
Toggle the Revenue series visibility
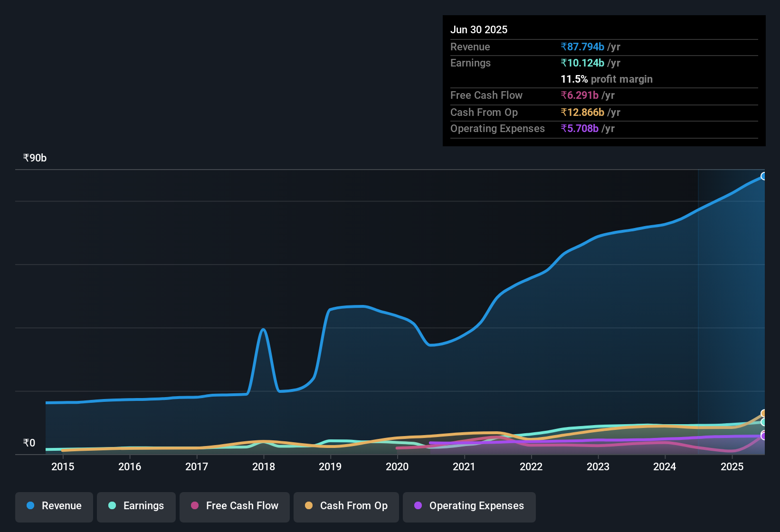click(x=54, y=507)
